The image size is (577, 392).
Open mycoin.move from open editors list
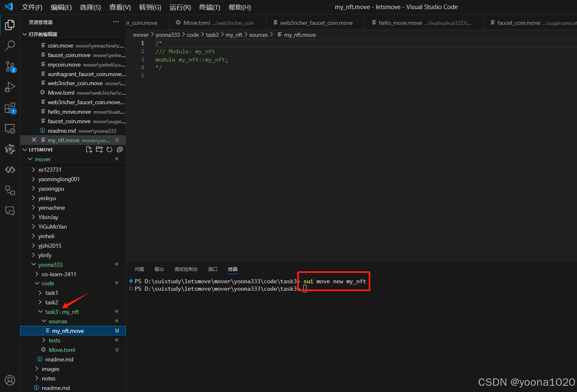coord(73,65)
